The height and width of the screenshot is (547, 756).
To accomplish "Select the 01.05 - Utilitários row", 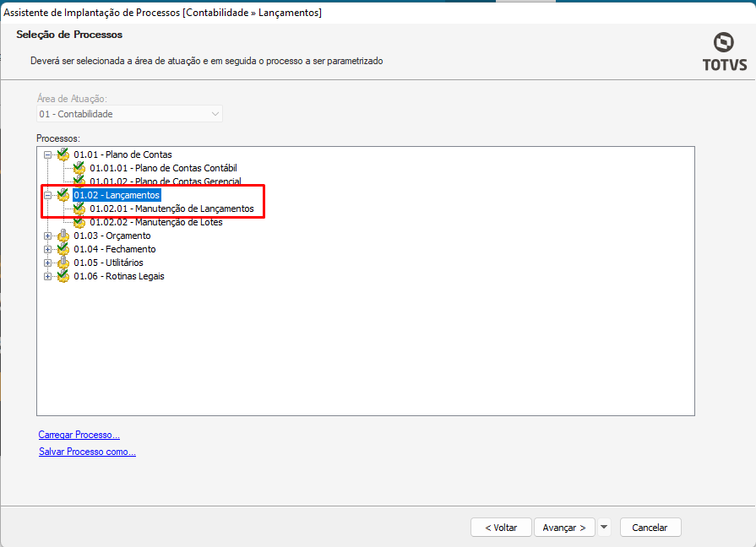I will pos(108,263).
